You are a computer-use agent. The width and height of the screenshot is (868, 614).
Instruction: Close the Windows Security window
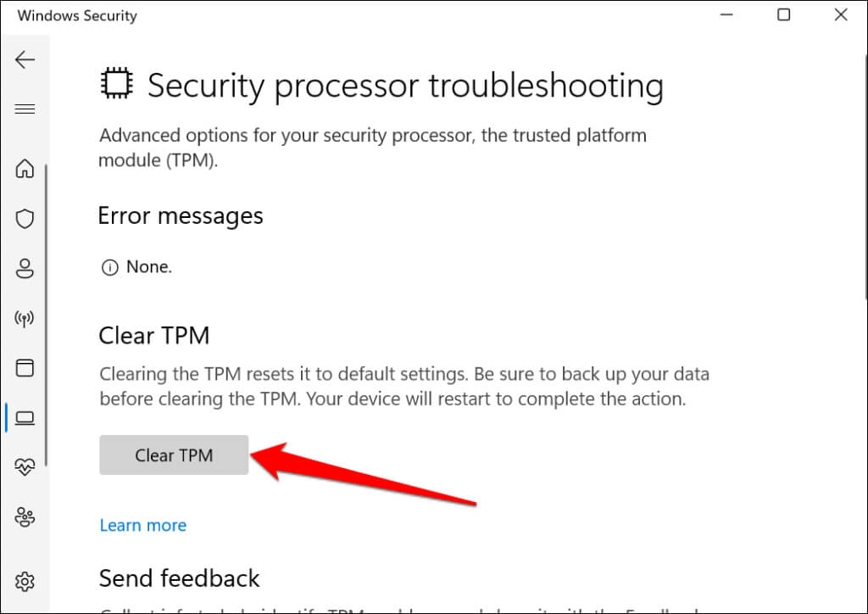(840, 15)
